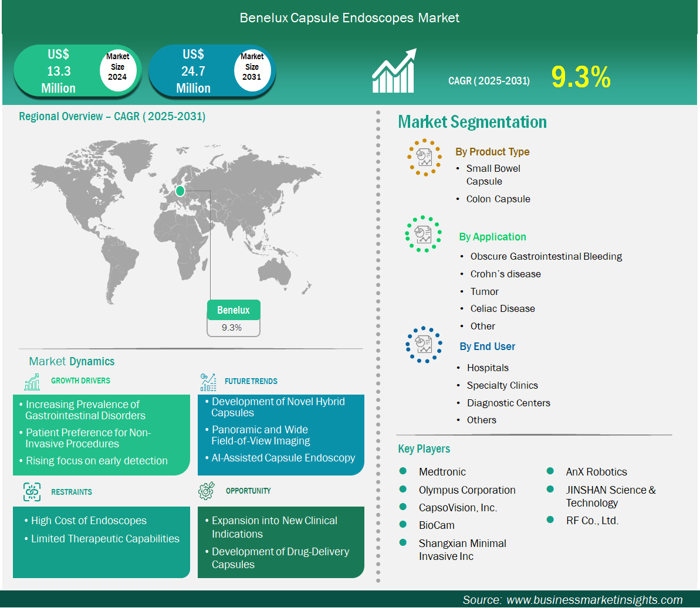The width and height of the screenshot is (700, 608).
Task: Click the Market Segmentation heading
Action: [472, 122]
